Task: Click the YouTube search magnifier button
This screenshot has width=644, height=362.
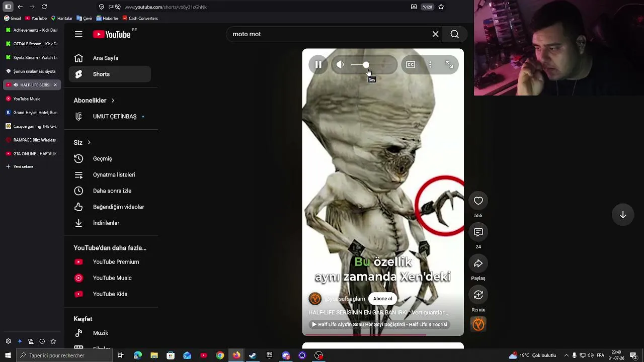Action: [455, 34]
